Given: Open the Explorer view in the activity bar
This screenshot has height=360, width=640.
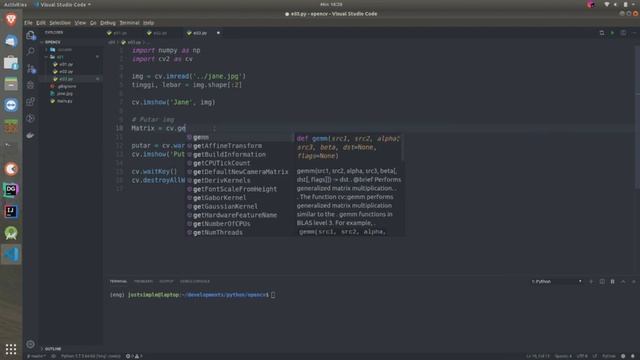Looking at the screenshot, I should [31, 36].
